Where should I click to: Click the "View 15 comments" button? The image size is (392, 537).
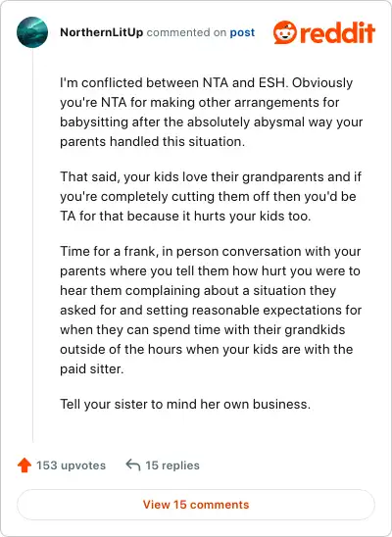coord(196,505)
